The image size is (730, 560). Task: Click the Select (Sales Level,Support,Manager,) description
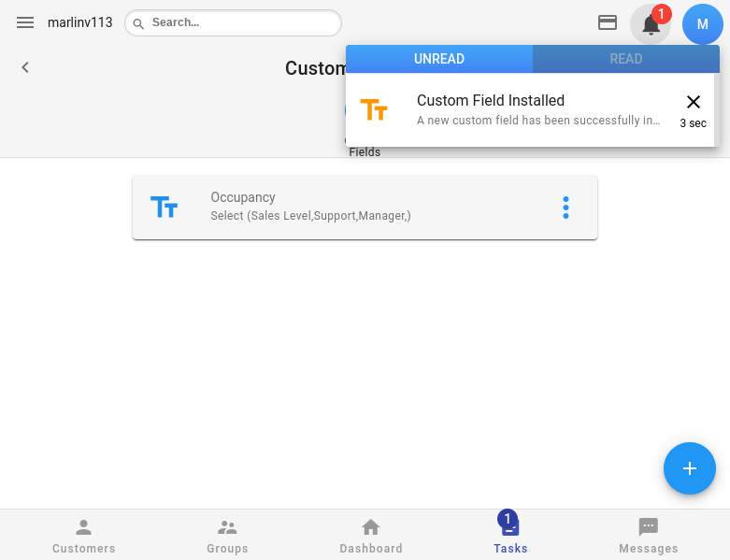[x=310, y=216]
